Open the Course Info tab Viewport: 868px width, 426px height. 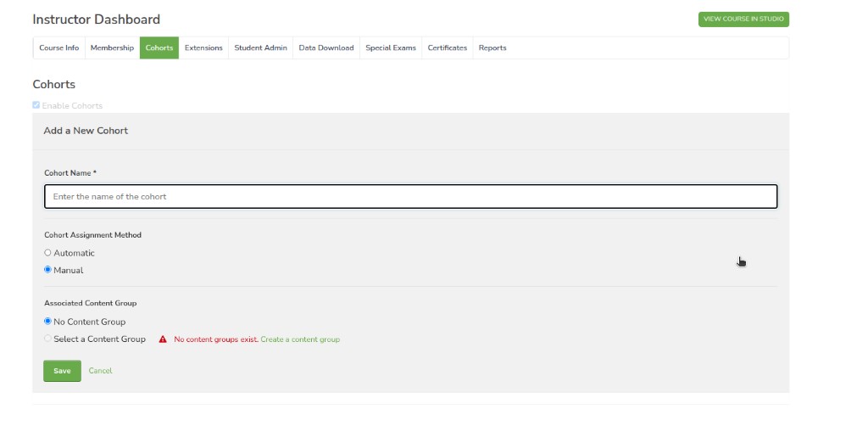coord(58,48)
